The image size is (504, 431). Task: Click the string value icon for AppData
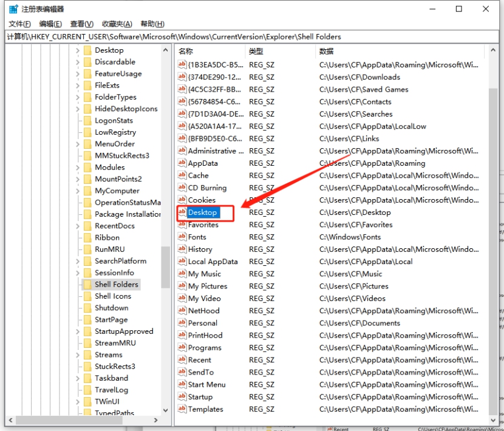(182, 163)
